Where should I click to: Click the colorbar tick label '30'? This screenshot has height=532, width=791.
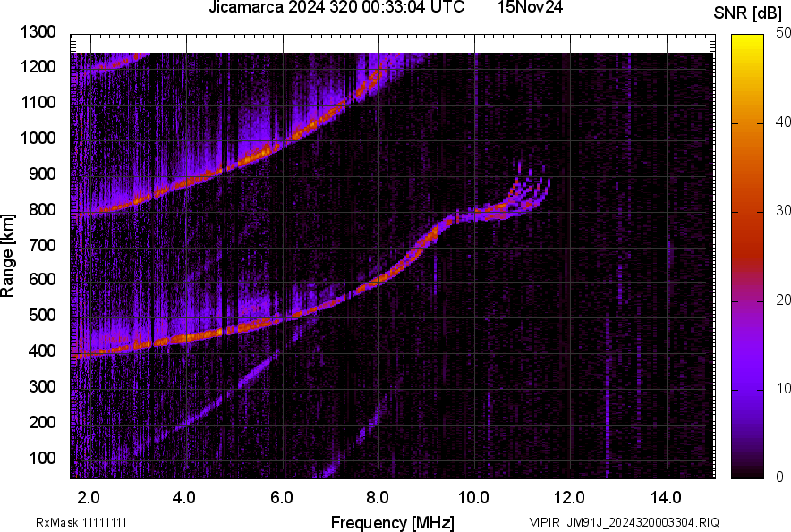(x=782, y=210)
